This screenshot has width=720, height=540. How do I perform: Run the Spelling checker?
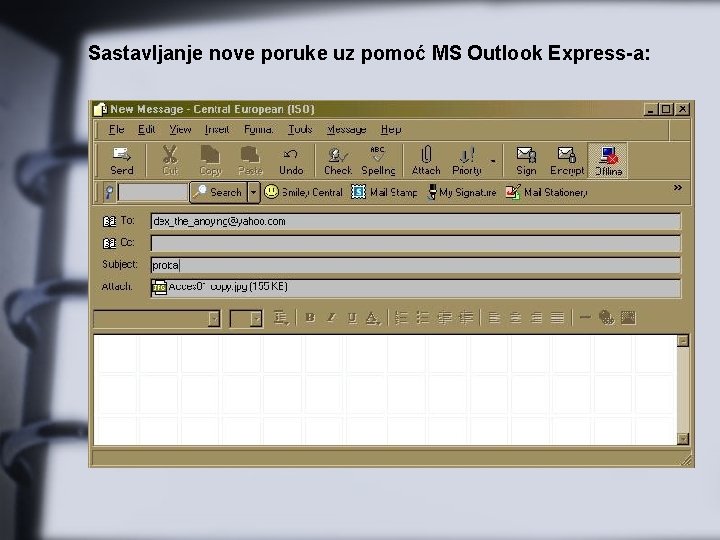pyautogui.click(x=378, y=160)
